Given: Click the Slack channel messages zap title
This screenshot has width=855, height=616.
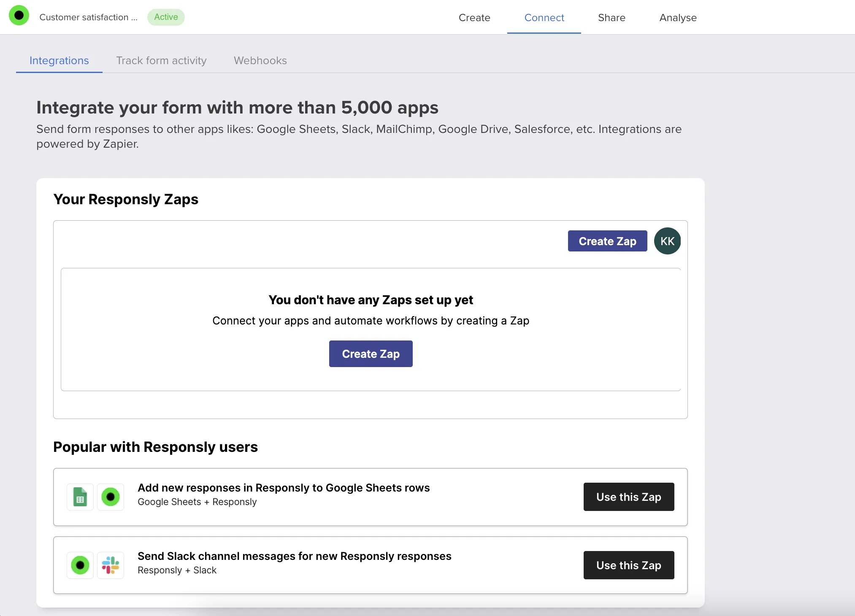Looking at the screenshot, I should [x=295, y=556].
